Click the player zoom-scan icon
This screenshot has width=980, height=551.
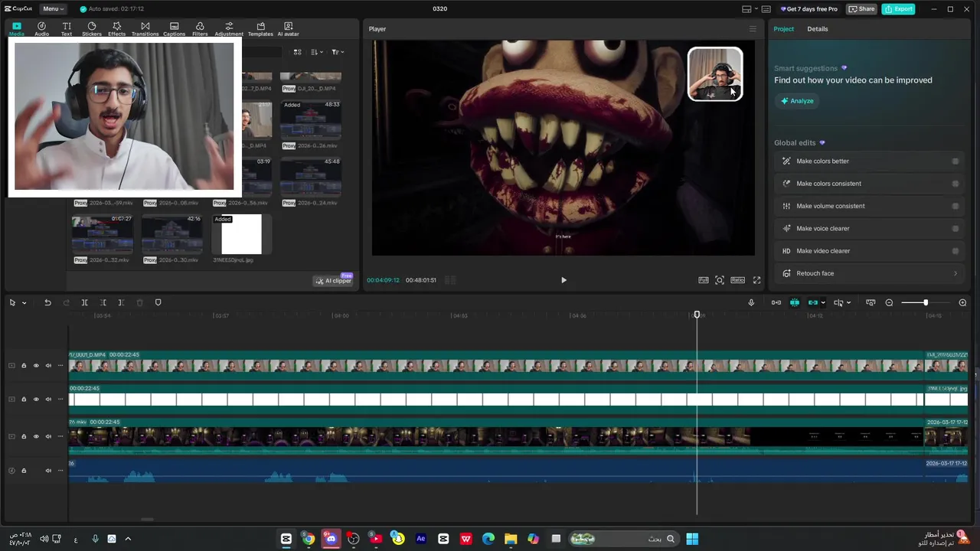[720, 280]
